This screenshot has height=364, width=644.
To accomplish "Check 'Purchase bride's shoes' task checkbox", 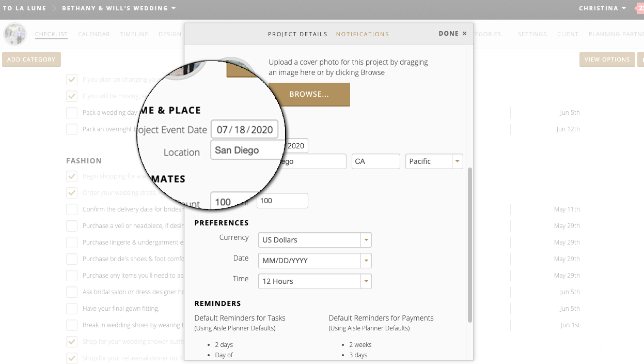I will pos(72,259).
